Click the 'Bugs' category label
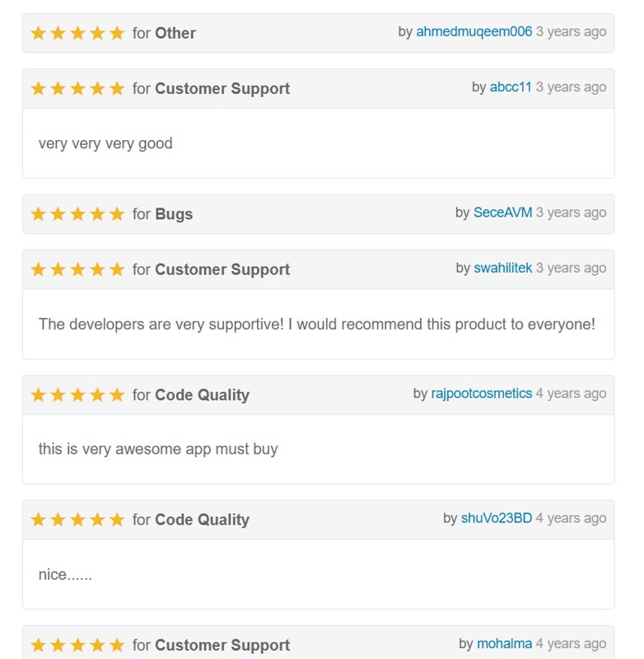This screenshot has height=659, width=644. (174, 214)
